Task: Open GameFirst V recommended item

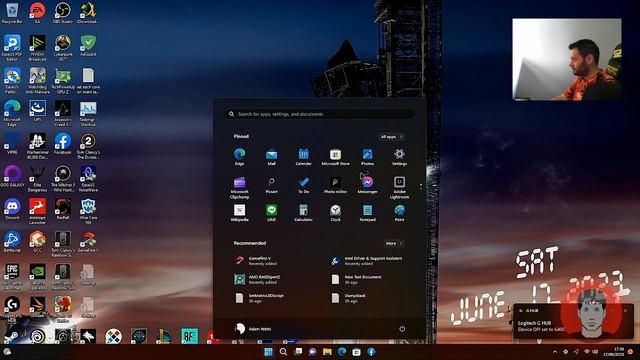Action: 259,261
